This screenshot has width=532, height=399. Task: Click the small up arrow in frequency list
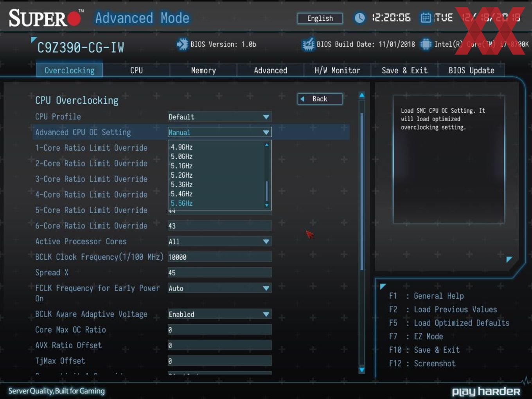tap(267, 145)
